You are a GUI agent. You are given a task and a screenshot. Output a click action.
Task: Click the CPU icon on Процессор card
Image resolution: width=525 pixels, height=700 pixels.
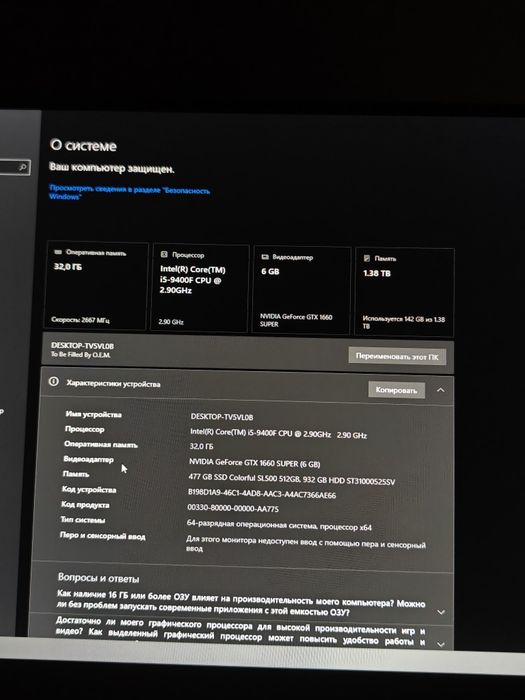point(164,254)
